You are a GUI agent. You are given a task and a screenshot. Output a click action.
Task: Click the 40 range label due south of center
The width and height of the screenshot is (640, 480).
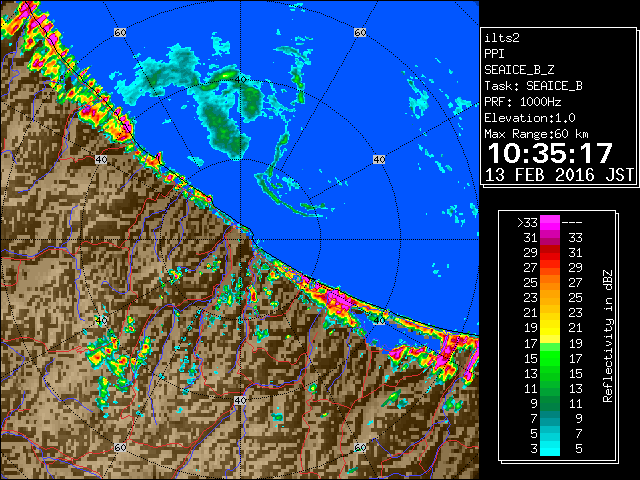coord(240,400)
